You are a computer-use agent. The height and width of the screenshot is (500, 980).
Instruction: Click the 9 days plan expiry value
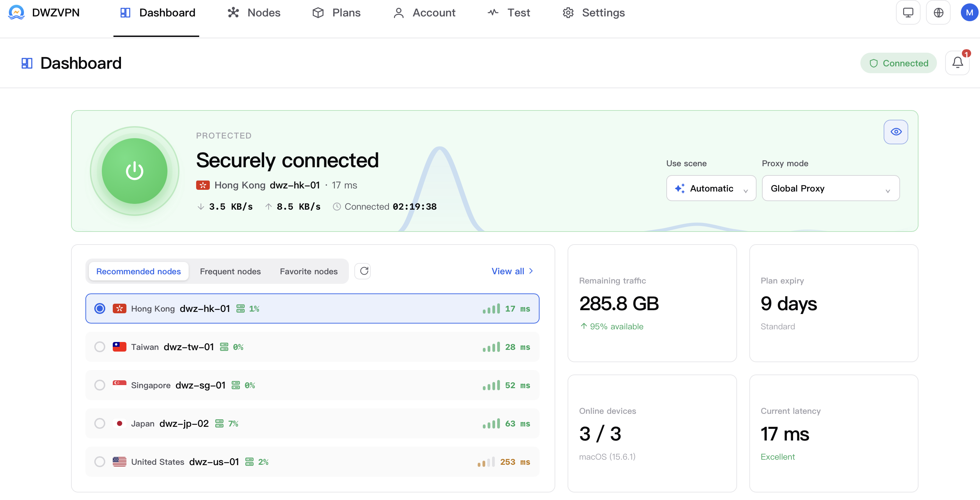[x=788, y=303]
